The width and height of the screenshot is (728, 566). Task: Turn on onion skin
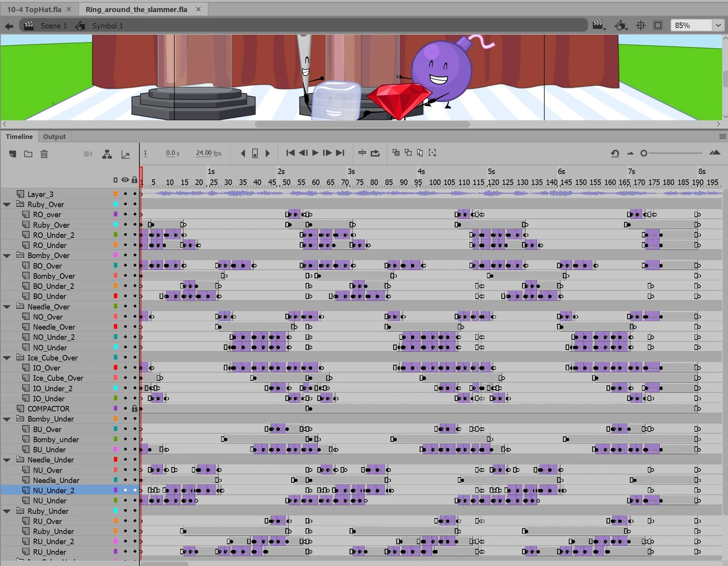[x=396, y=153]
